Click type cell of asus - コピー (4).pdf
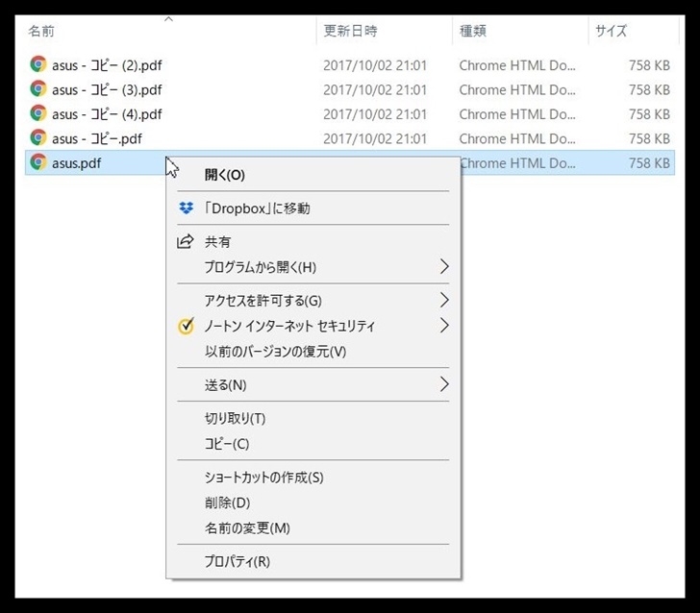 [x=517, y=114]
